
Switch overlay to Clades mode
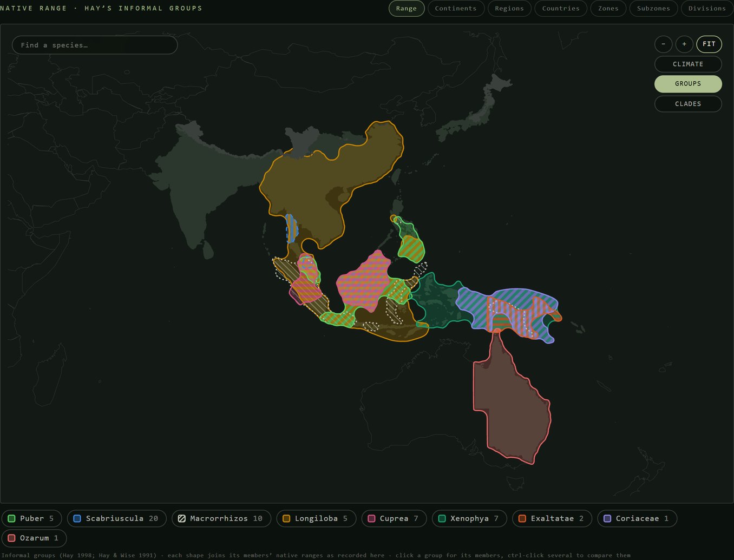coord(688,104)
